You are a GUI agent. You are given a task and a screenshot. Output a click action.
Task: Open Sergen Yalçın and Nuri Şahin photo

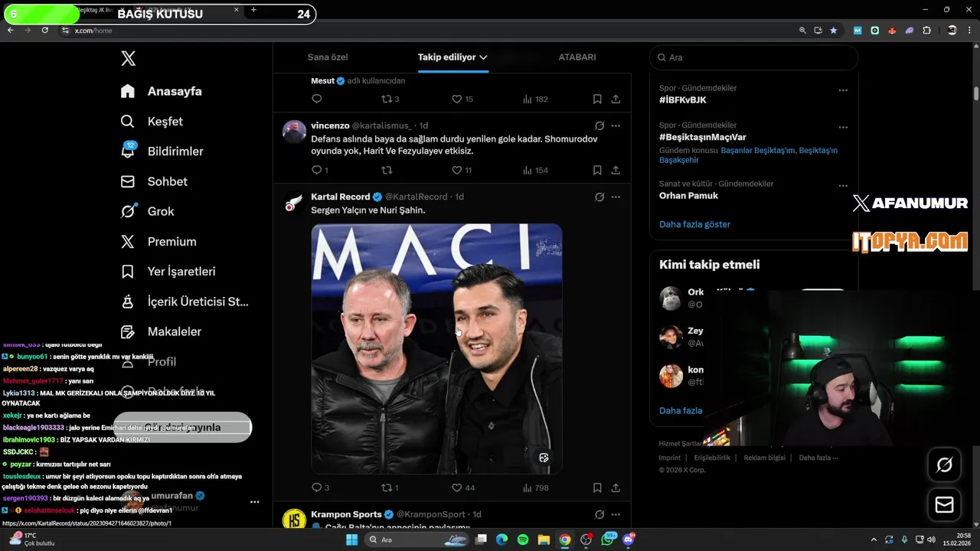pos(436,349)
